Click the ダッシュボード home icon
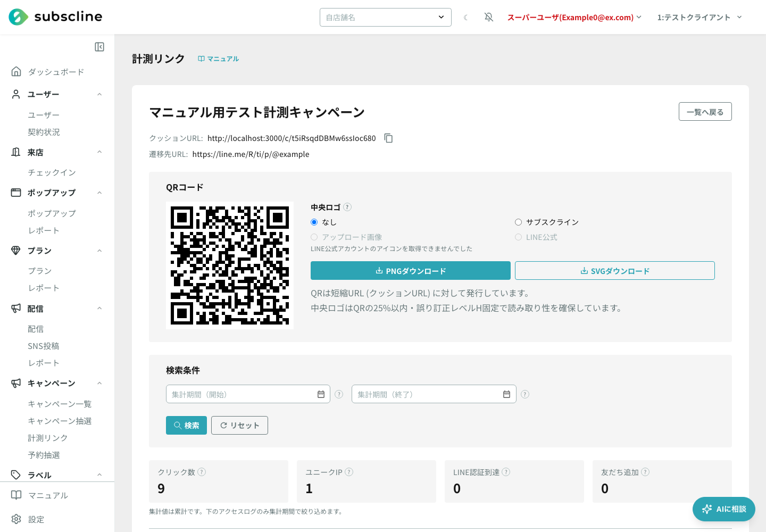 click(x=16, y=71)
